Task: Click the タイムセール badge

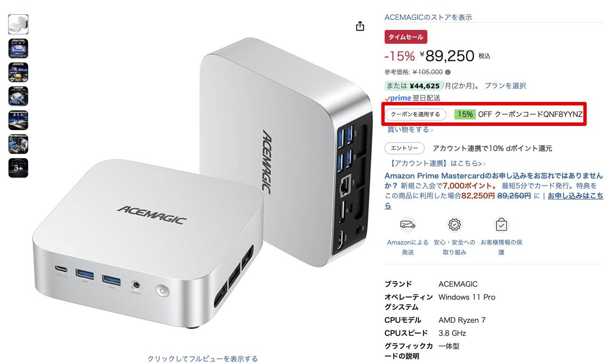Action: (x=406, y=37)
